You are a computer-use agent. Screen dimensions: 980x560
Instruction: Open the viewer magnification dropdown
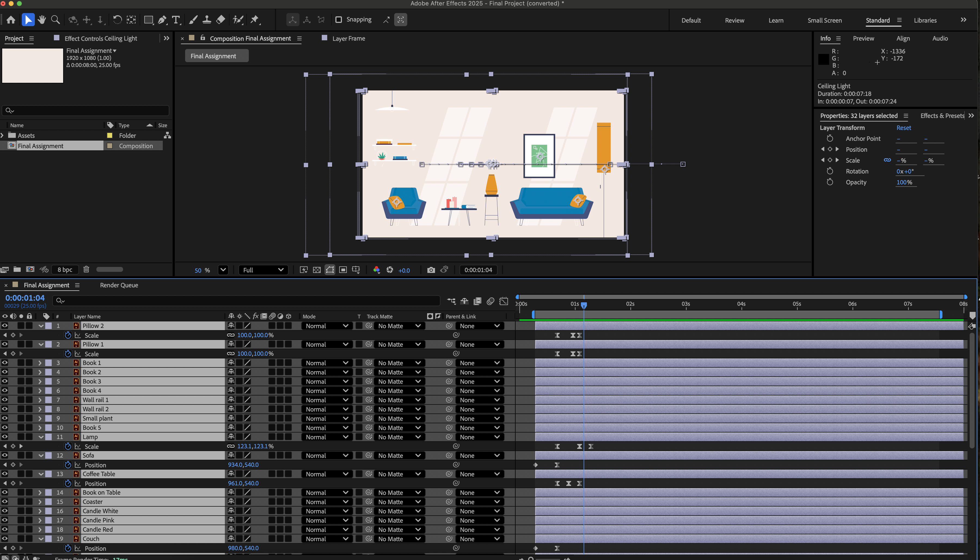[x=223, y=270]
